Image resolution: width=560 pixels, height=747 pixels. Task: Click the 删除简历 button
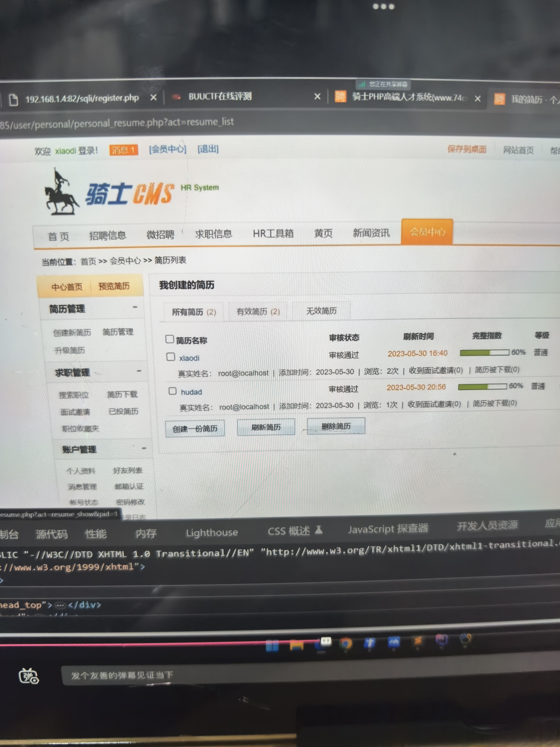(x=336, y=426)
